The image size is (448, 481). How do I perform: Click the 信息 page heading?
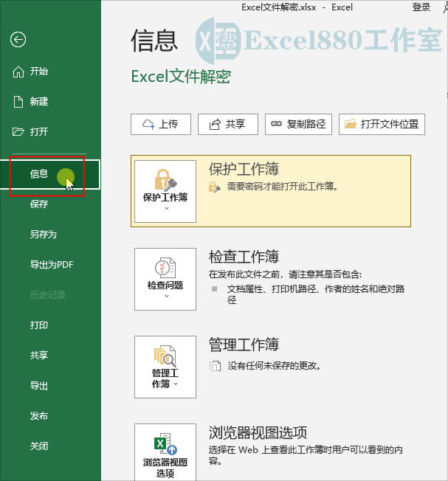click(154, 40)
